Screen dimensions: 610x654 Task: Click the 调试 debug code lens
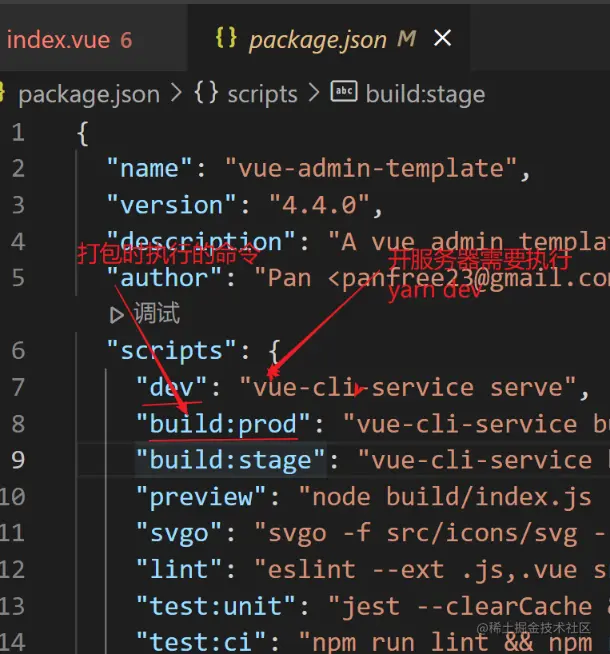click(156, 313)
